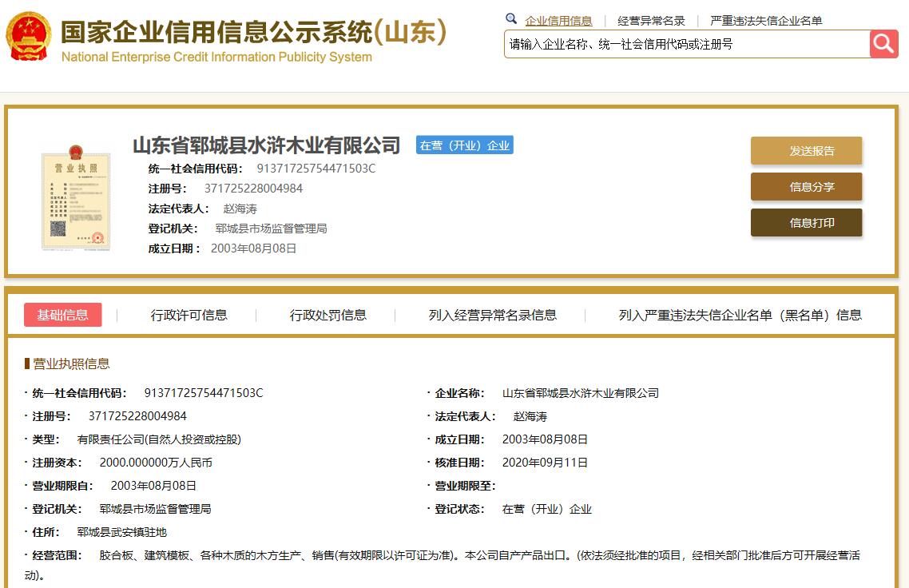Focus the enterprise name search input box
Image resolution: width=909 pixels, height=588 pixels.
click(x=686, y=45)
